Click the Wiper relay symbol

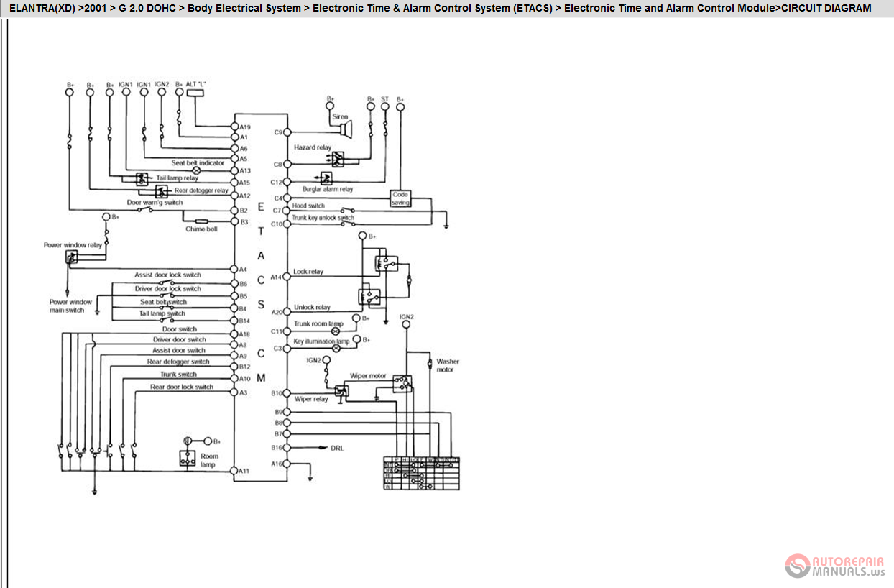[x=343, y=391]
